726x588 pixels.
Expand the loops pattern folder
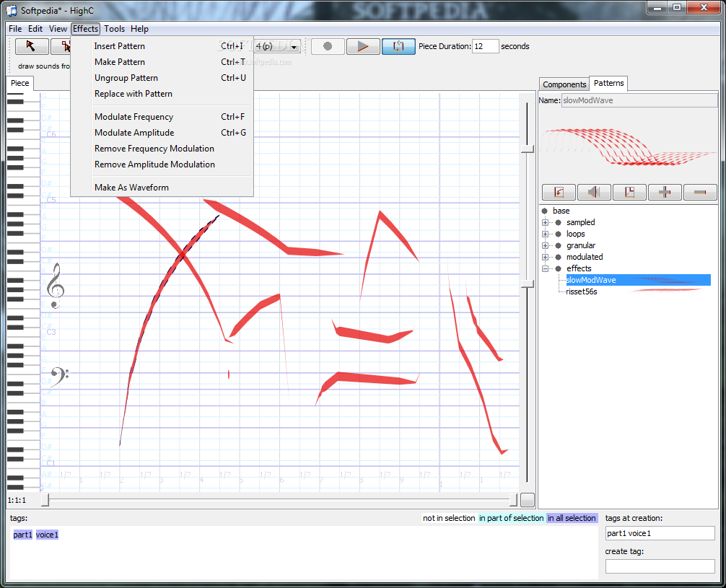pos(545,234)
